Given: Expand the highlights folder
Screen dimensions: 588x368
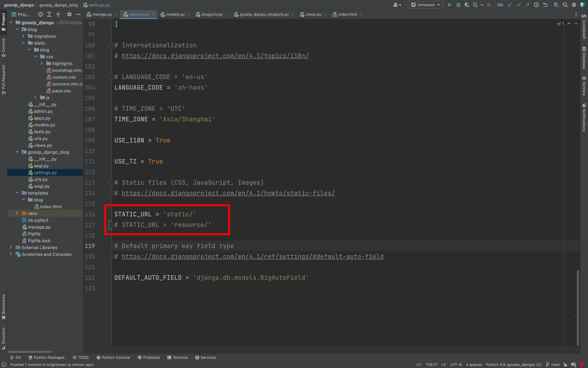Looking at the screenshot, I should coord(42,63).
